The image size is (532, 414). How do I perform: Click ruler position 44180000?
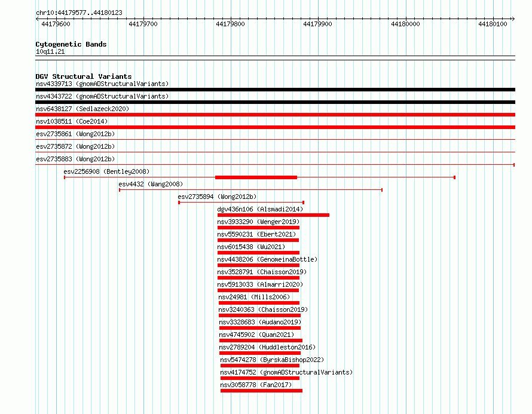pos(405,24)
